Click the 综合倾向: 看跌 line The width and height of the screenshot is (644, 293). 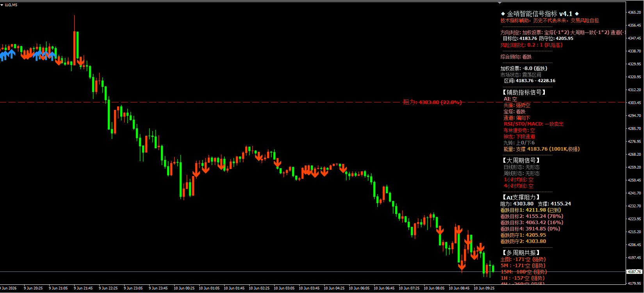coord(516,57)
